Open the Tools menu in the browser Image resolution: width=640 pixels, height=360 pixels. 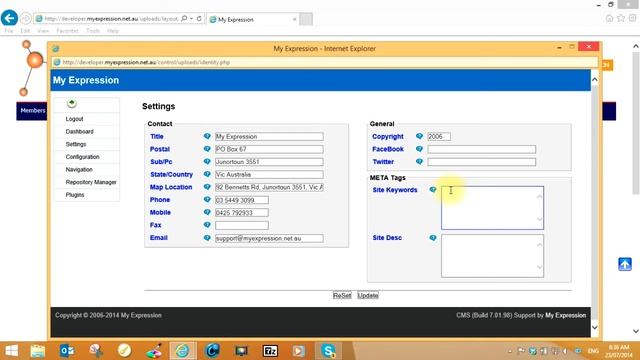click(x=93, y=31)
